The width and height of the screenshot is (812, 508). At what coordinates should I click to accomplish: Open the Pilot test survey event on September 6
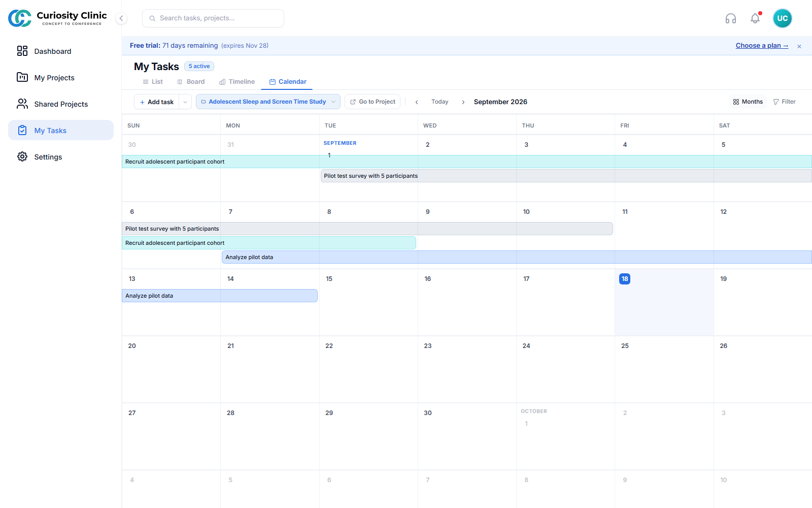[367, 229]
